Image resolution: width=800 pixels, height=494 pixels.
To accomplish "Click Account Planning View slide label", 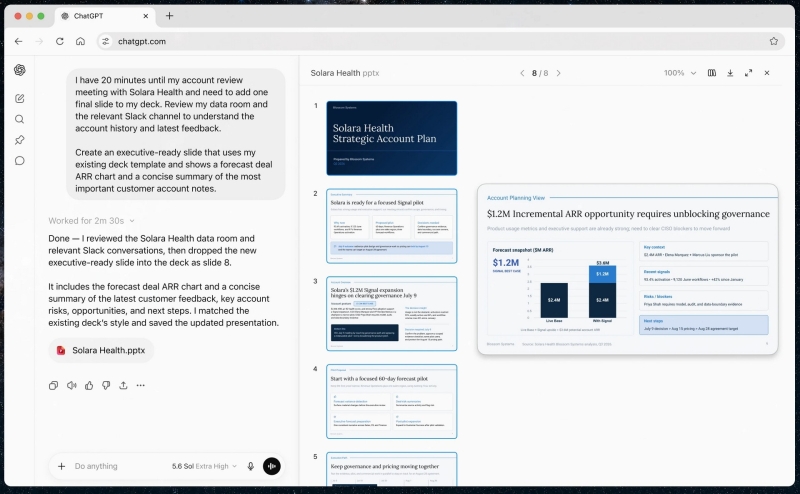I will [516, 197].
